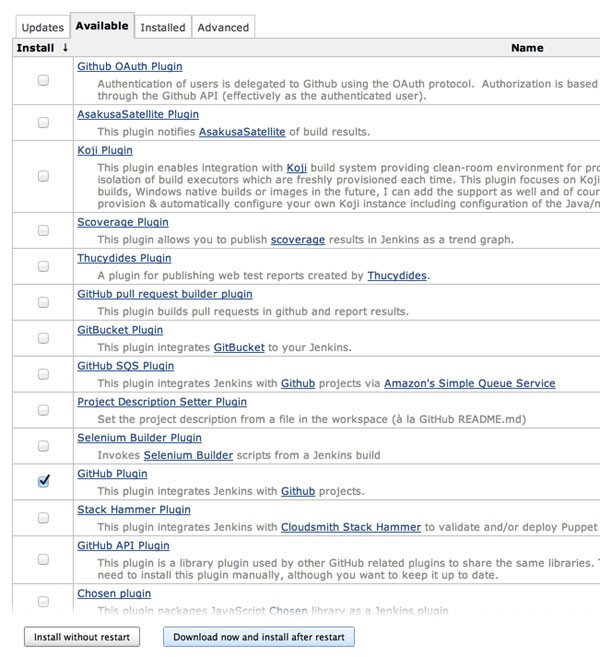Open the Github OAuth Plugin link
The image size is (600, 657).
(x=129, y=67)
